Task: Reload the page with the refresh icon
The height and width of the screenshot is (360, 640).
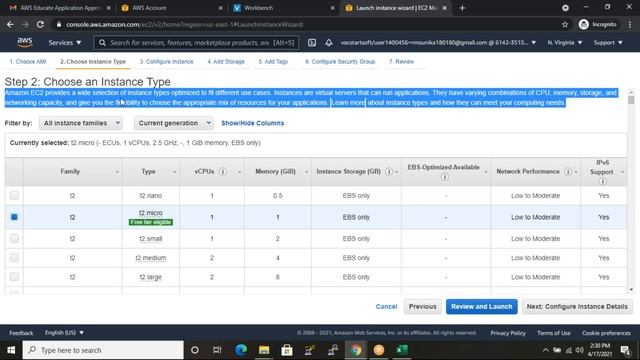Action: coord(40,24)
